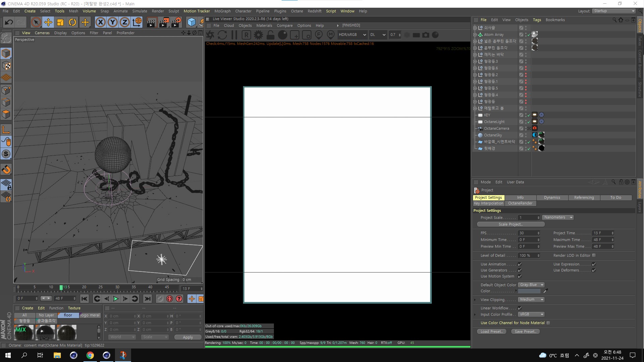644x362 pixels.
Task: Expand the 메탈로고 볼 object
Action: click(475, 108)
